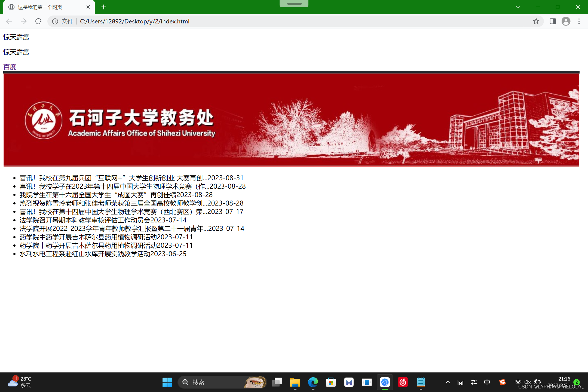Toggle the browser side panel
The height and width of the screenshot is (392, 588).
[553, 21]
